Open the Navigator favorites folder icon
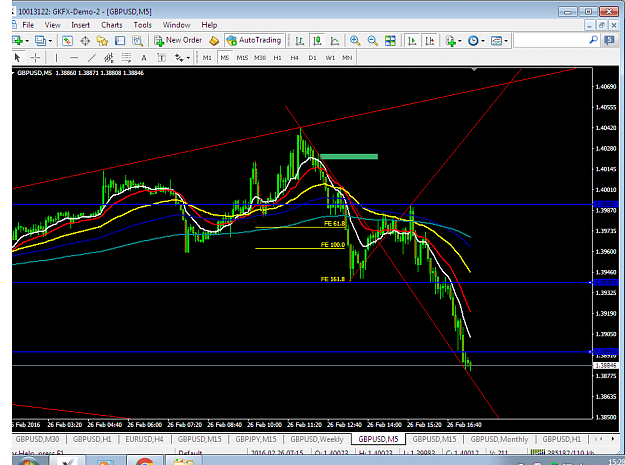The width and height of the screenshot is (625, 465). tap(102, 41)
